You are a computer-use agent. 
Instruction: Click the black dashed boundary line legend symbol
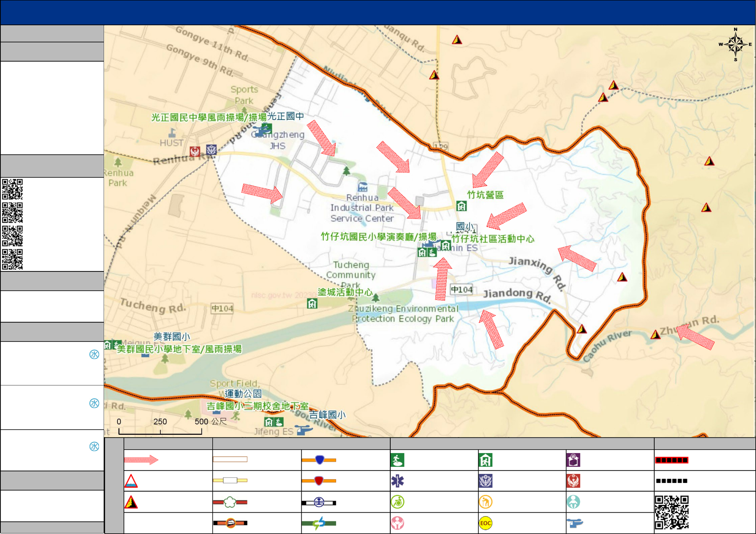point(672,481)
